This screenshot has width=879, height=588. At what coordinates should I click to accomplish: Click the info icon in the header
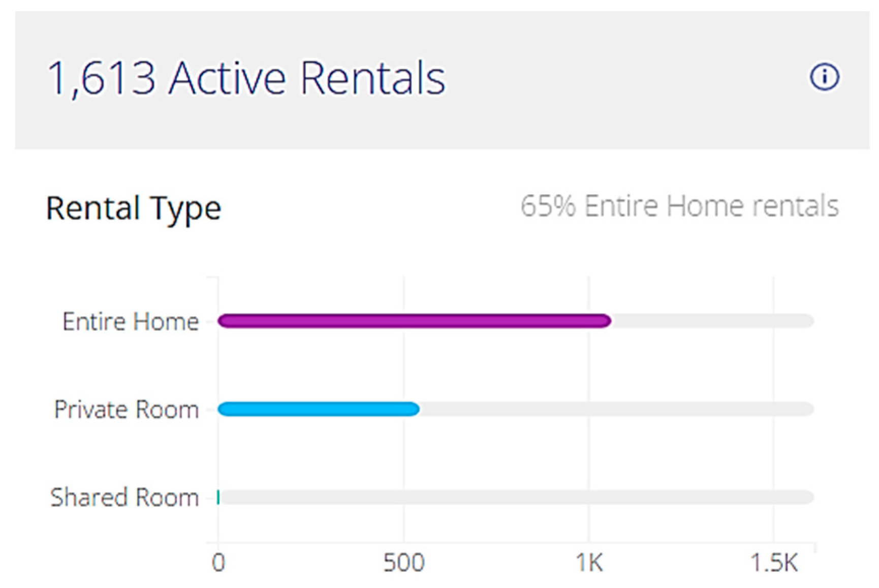coord(824,77)
